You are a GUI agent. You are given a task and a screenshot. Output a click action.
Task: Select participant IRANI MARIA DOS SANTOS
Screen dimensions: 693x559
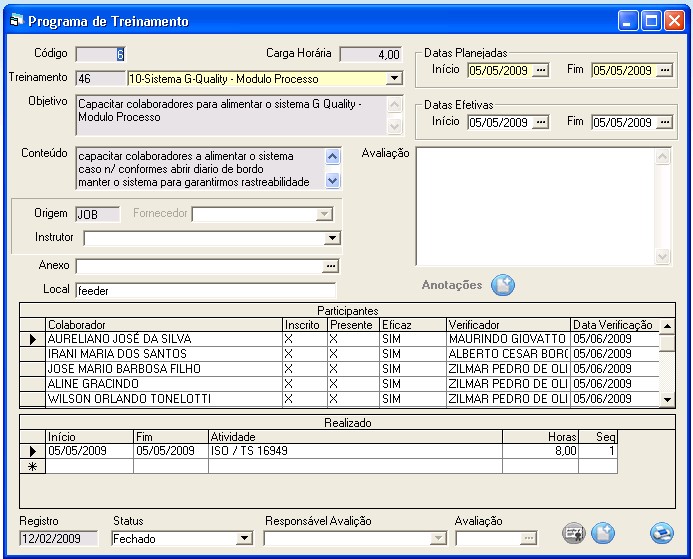164,354
